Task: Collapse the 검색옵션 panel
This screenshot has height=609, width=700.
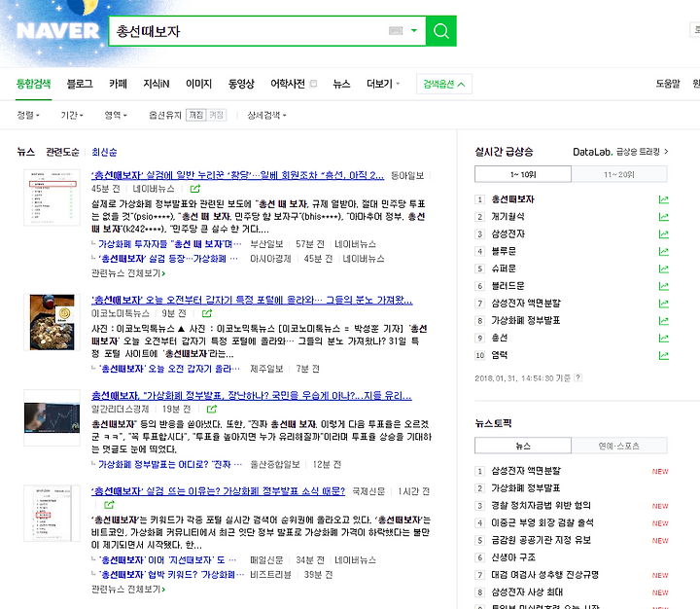Action: click(444, 84)
